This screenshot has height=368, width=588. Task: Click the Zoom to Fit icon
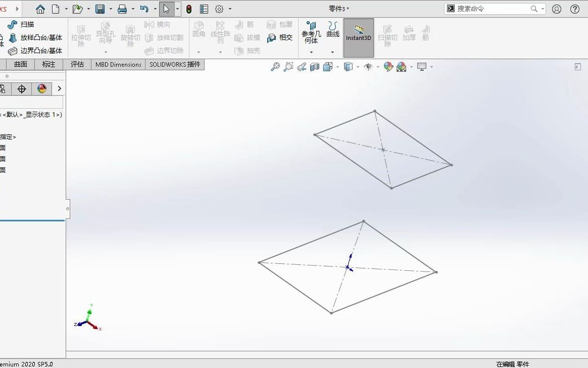coord(275,66)
